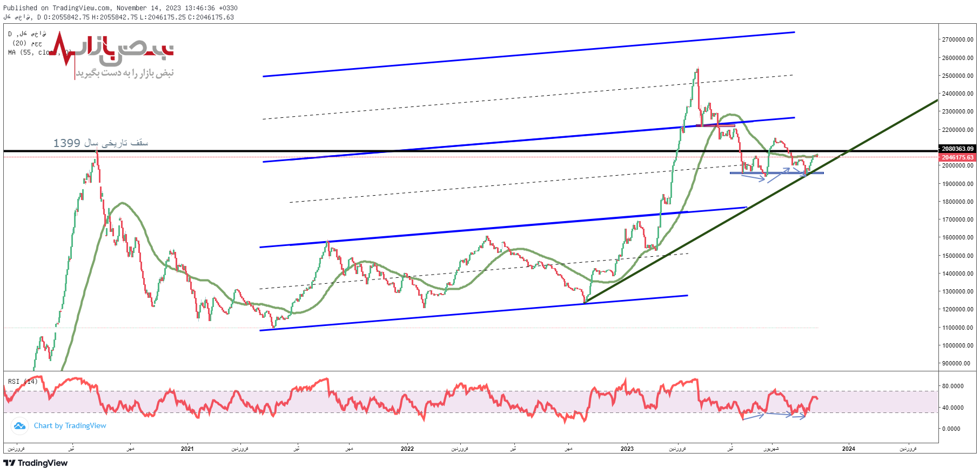Click the 2021 year label on time axis
This screenshot has width=980, height=473.
(x=187, y=449)
